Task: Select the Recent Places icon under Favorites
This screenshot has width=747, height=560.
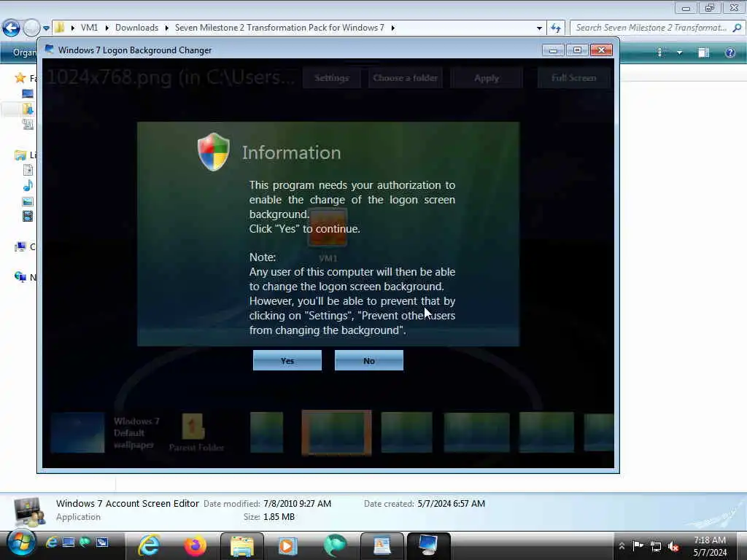Action: (x=28, y=124)
